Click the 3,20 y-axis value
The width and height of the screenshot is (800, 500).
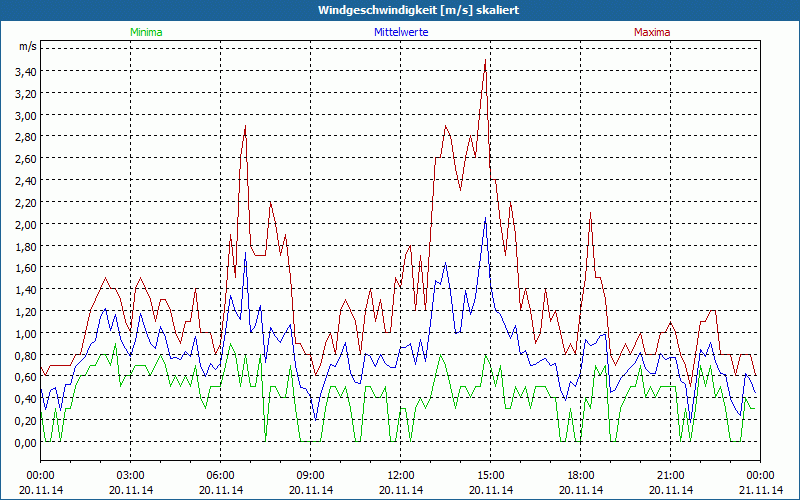pyautogui.click(x=26, y=93)
